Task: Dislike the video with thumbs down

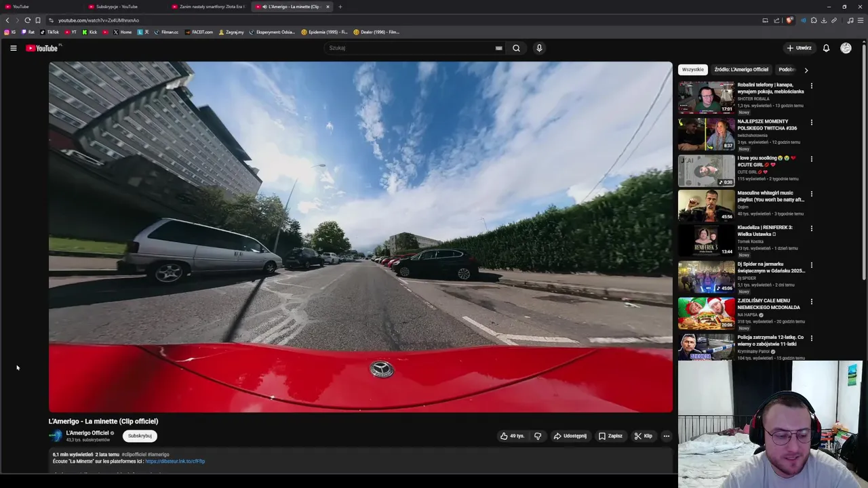Action: (538, 436)
